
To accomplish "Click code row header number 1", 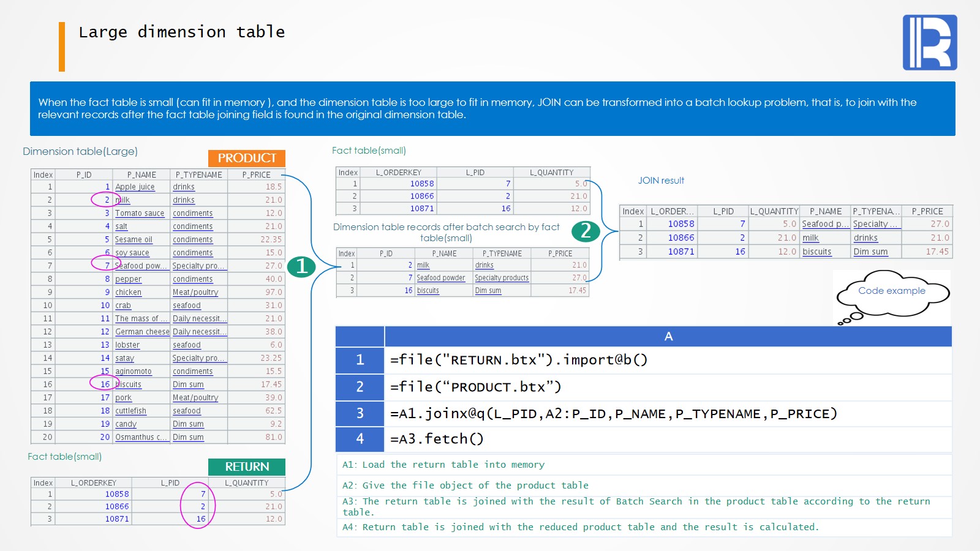I will pyautogui.click(x=360, y=360).
